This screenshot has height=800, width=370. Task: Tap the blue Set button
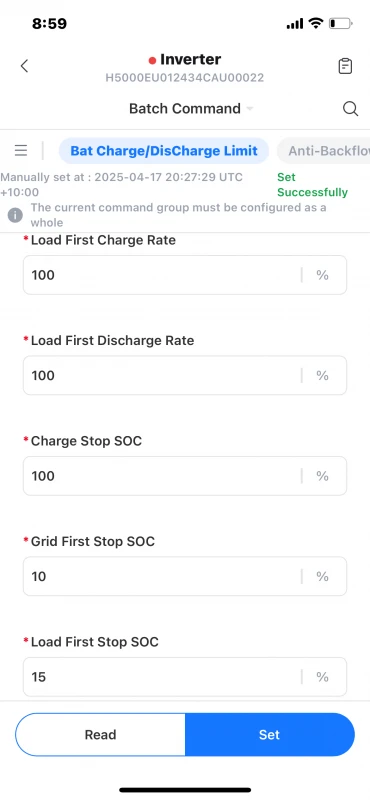(x=269, y=735)
